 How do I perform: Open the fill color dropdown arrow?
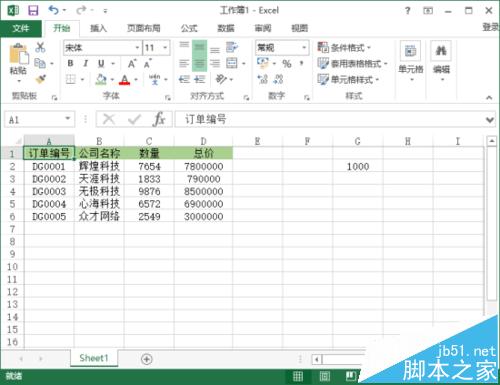click(112, 80)
